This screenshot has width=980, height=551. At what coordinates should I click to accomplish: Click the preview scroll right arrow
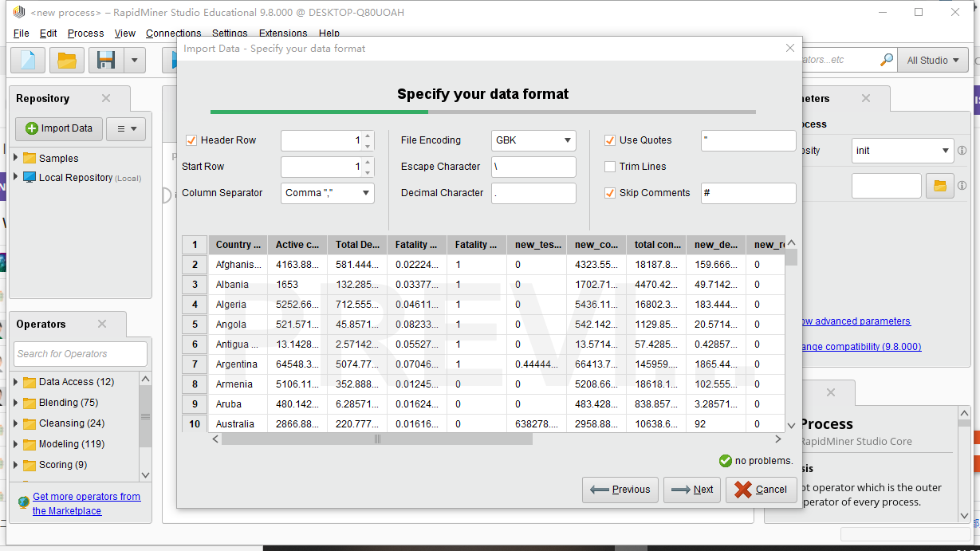point(778,439)
